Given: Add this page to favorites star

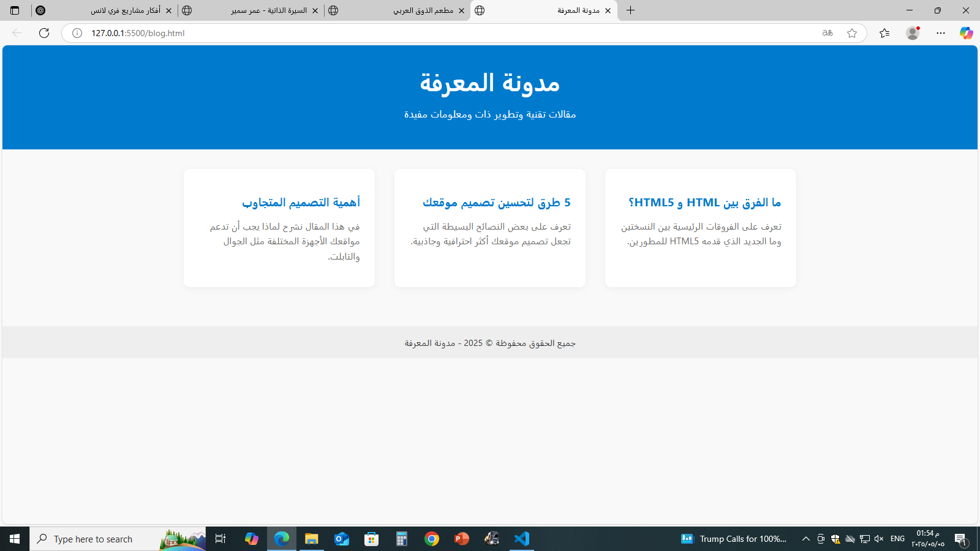Looking at the screenshot, I should pos(852,33).
